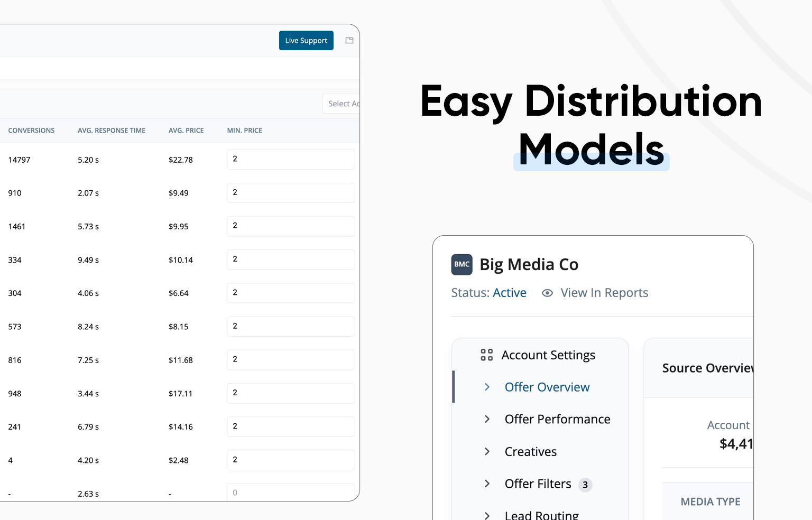Expand the Offer Overview chevron
The width and height of the screenshot is (812, 520).
pos(487,387)
